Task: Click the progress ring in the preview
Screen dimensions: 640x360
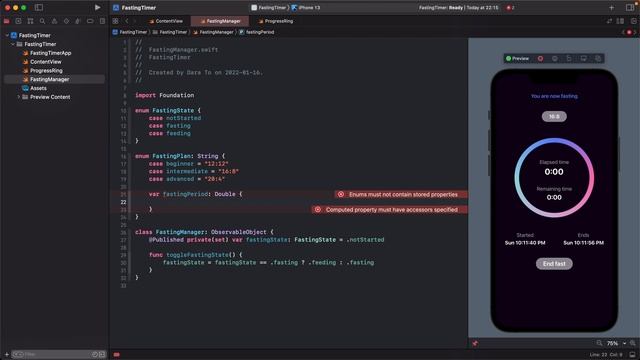Action: [x=554, y=178]
